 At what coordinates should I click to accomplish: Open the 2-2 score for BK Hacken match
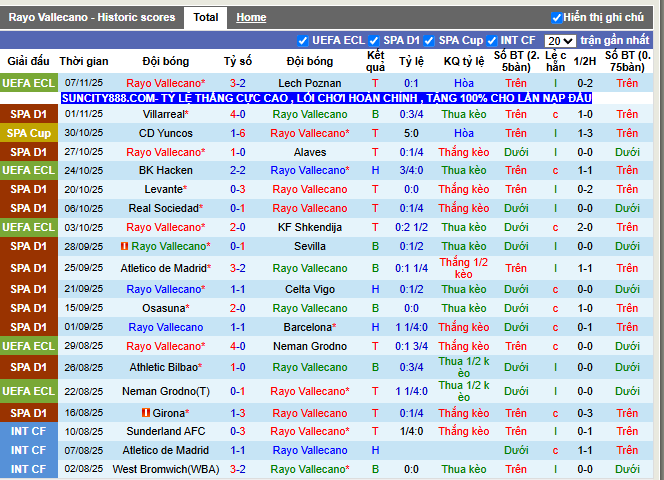pyautogui.click(x=238, y=170)
